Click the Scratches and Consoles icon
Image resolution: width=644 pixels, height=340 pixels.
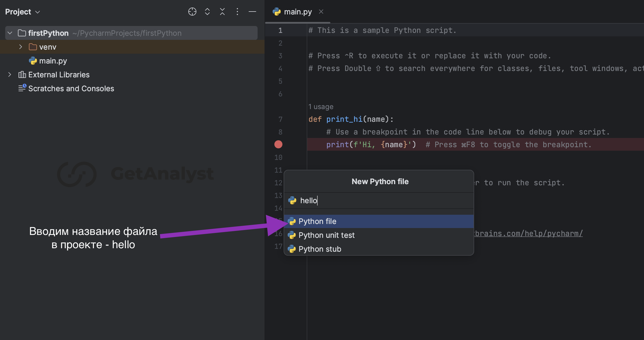[22, 88]
